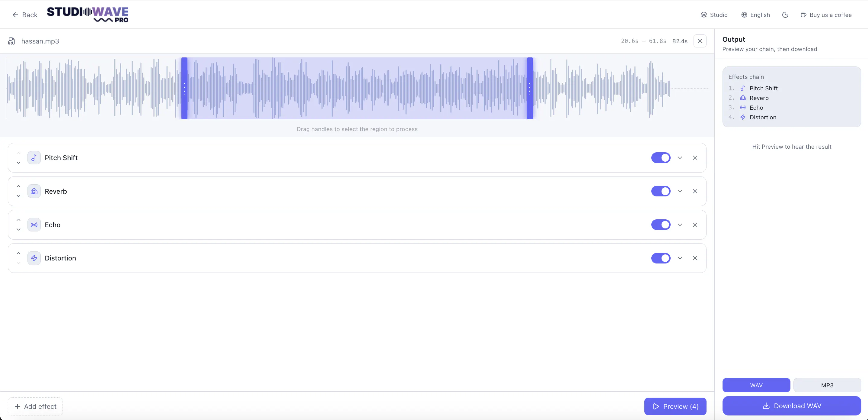The height and width of the screenshot is (420, 868).
Task: Click Download WAV button
Action: point(792,405)
